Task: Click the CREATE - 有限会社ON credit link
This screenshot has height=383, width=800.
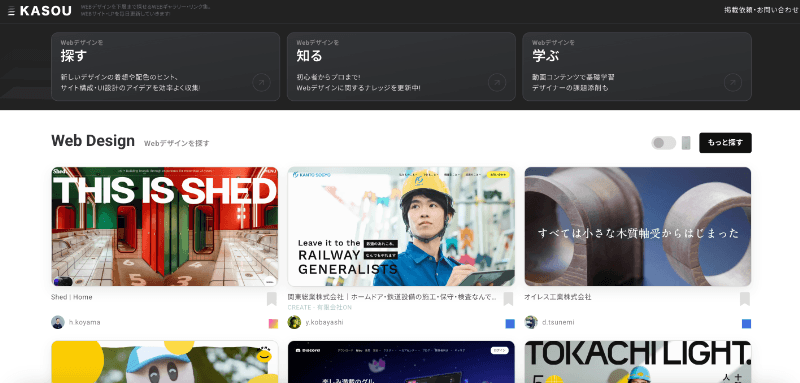Action: point(319,308)
